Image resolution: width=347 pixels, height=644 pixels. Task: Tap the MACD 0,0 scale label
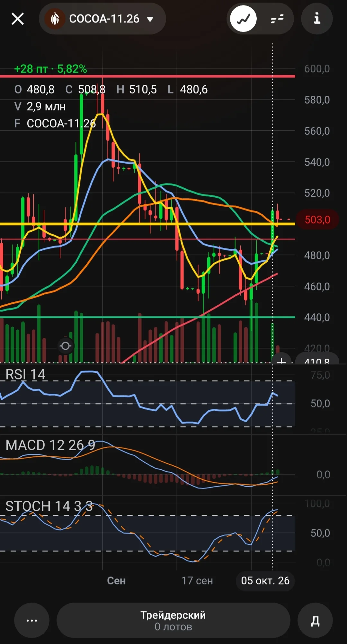tap(323, 474)
